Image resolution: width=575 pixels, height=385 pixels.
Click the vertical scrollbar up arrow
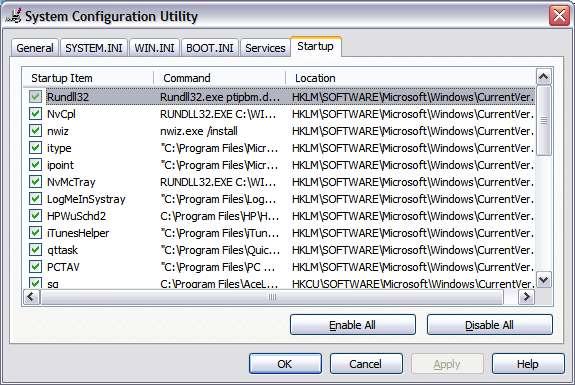(543, 77)
